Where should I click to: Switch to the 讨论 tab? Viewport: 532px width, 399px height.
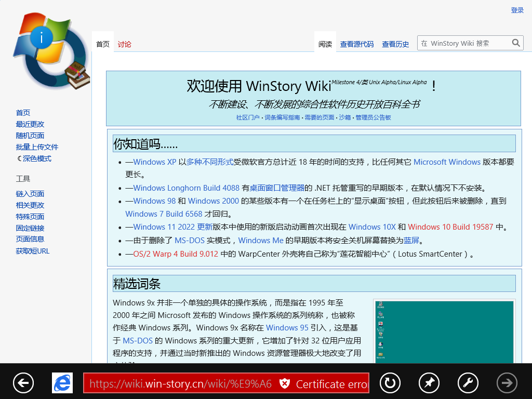click(x=125, y=44)
